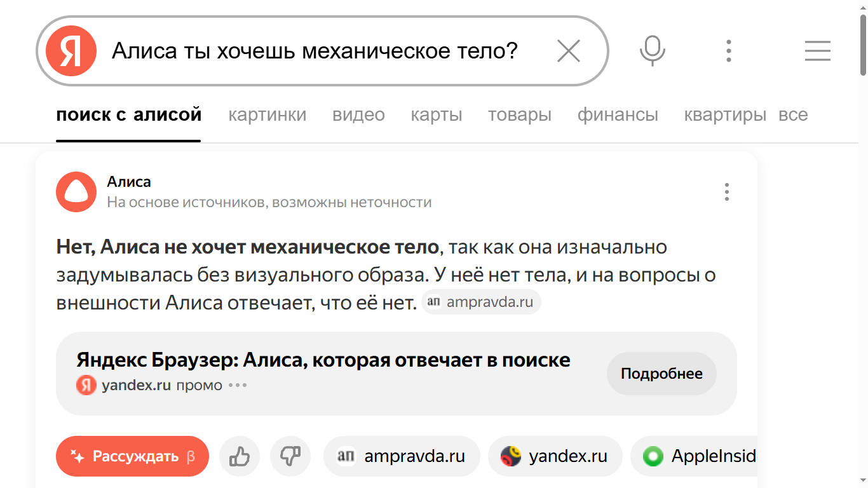Open the hamburger menu
The height and width of the screenshot is (488, 868).
click(x=818, y=51)
